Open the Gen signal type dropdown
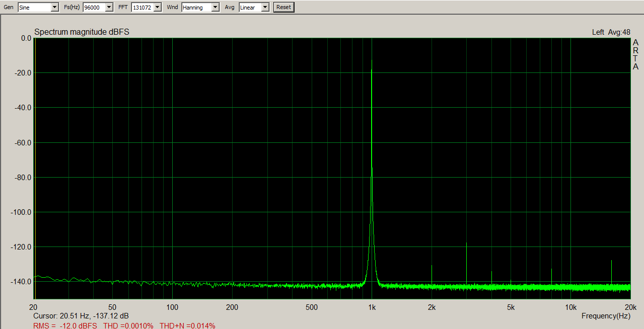Image resolution: width=644 pixels, height=329 pixels. pos(55,7)
